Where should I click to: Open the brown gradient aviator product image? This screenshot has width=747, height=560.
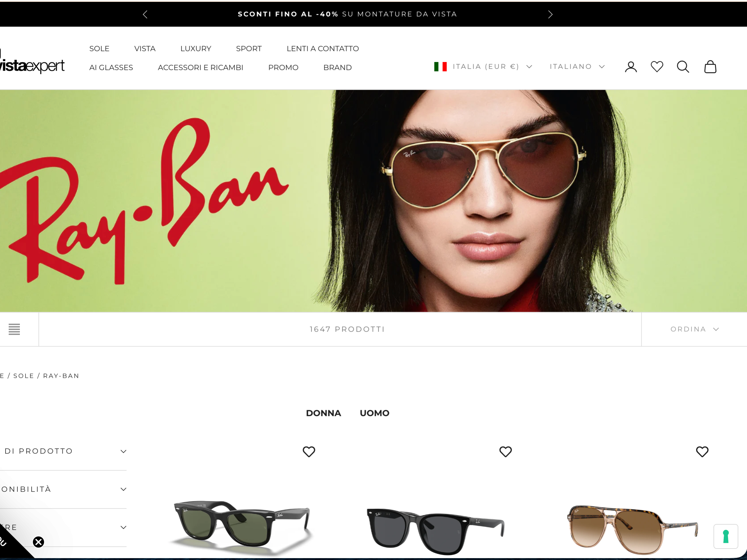pos(632,529)
